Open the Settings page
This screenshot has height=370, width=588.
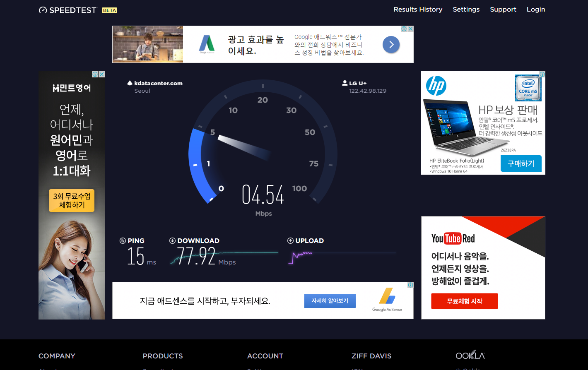(466, 10)
